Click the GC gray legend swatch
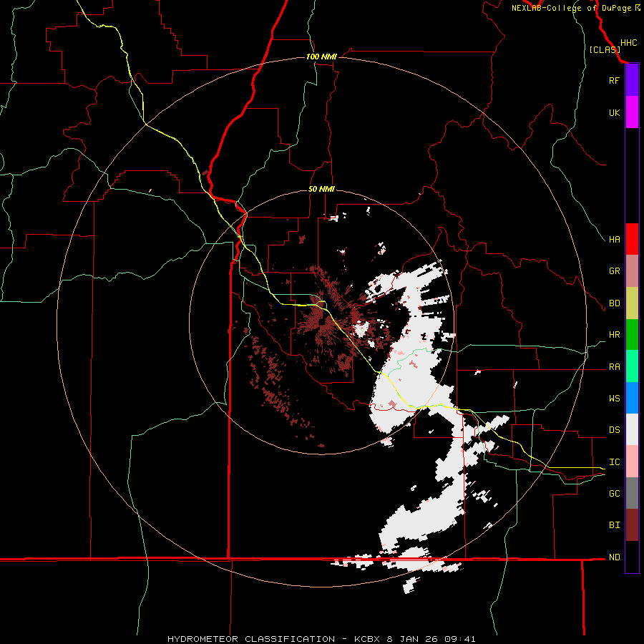The height and width of the screenshot is (644, 644). pos(632,493)
